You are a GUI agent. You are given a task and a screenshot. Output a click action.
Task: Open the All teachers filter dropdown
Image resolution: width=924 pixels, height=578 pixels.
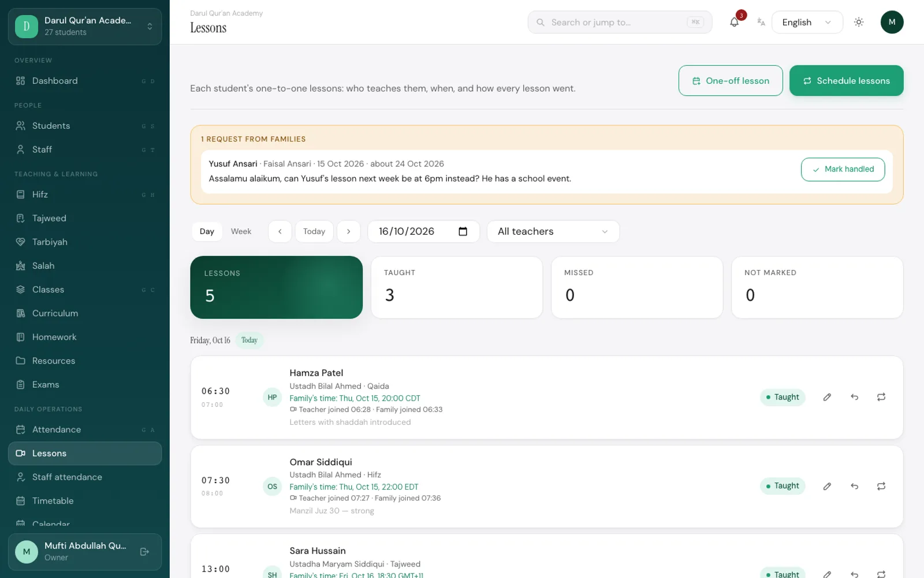[x=553, y=231]
